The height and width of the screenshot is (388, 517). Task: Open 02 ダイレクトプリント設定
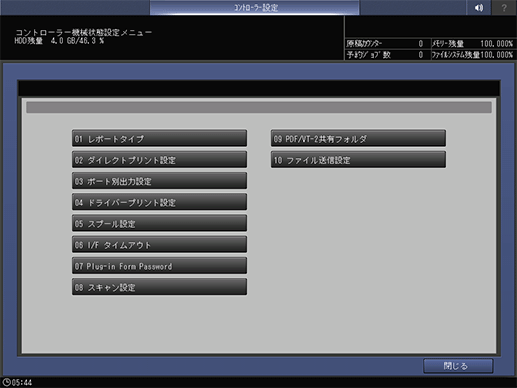coord(159,160)
